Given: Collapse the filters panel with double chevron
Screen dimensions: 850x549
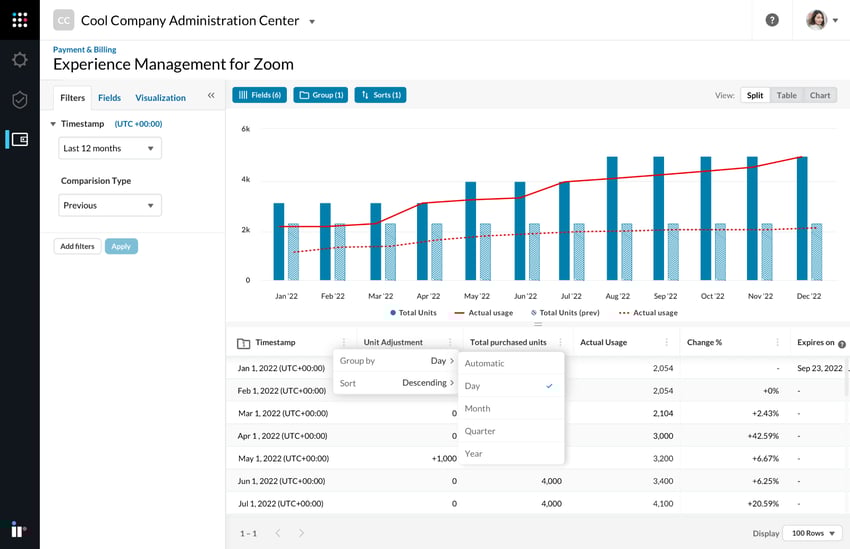Looking at the screenshot, I should click(211, 96).
